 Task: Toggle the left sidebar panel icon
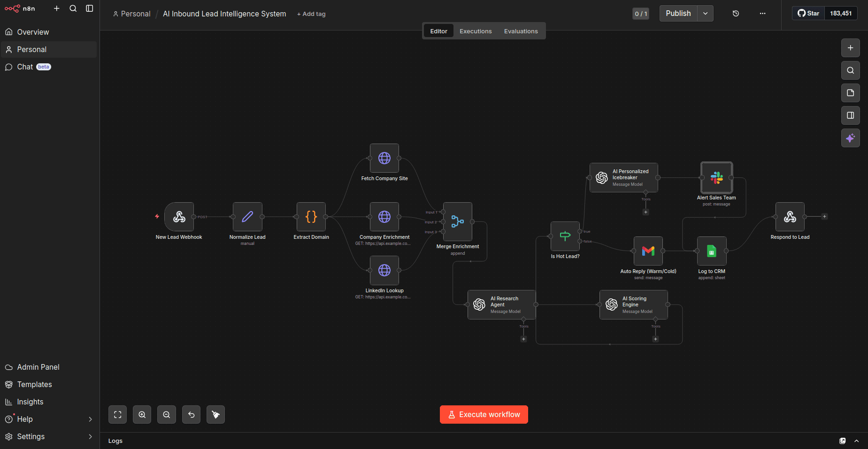(90, 8)
